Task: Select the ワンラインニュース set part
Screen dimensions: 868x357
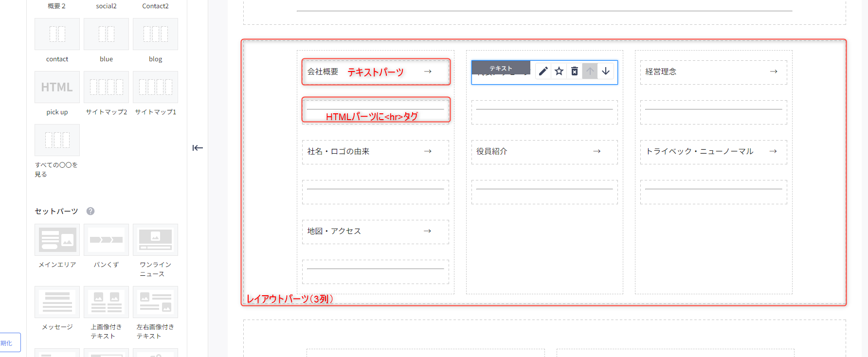Action: click(x=155, y=240)
